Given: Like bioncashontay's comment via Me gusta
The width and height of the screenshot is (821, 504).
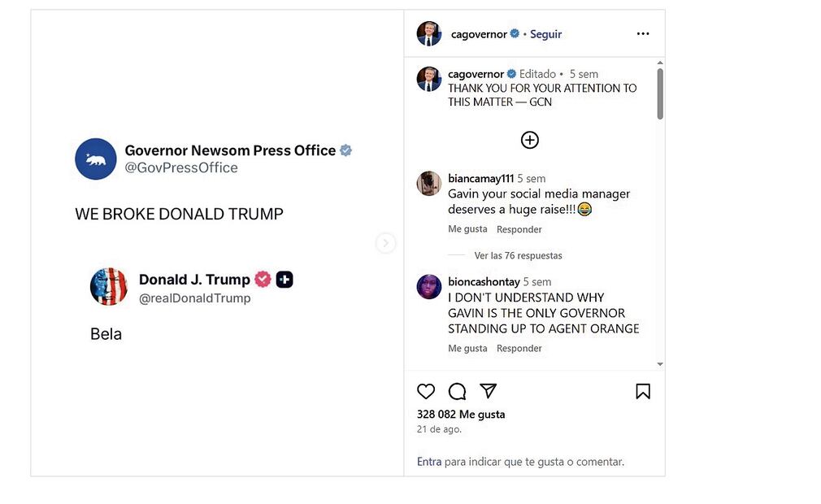Looking at the screenshot, I should pos(467,348).
